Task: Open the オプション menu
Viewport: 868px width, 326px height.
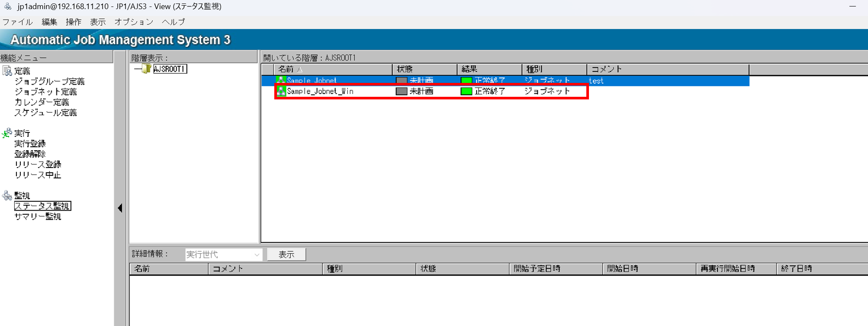Action: pos(134,22)
